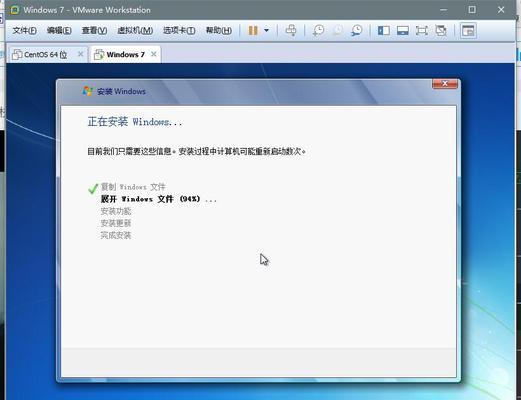Toggle the thumbnail bar view
Screen dimensions: 521x400
tap(403, 31)
